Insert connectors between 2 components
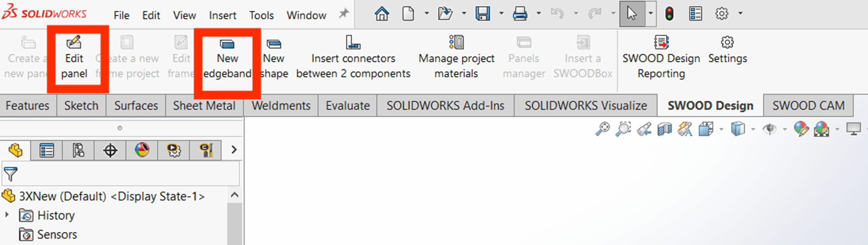 point(353,57)
